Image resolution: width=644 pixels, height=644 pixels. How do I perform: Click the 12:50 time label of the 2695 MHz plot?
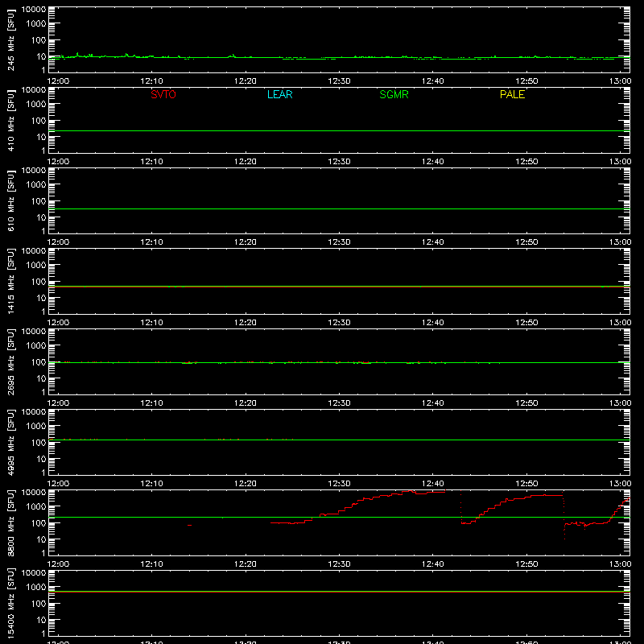pos(526,403)
